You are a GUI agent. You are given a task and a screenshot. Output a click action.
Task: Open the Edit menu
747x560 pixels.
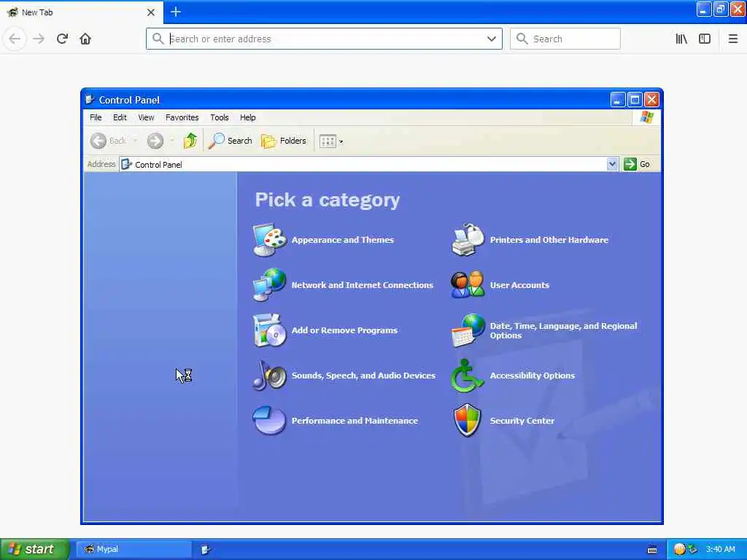click(120, 117)
